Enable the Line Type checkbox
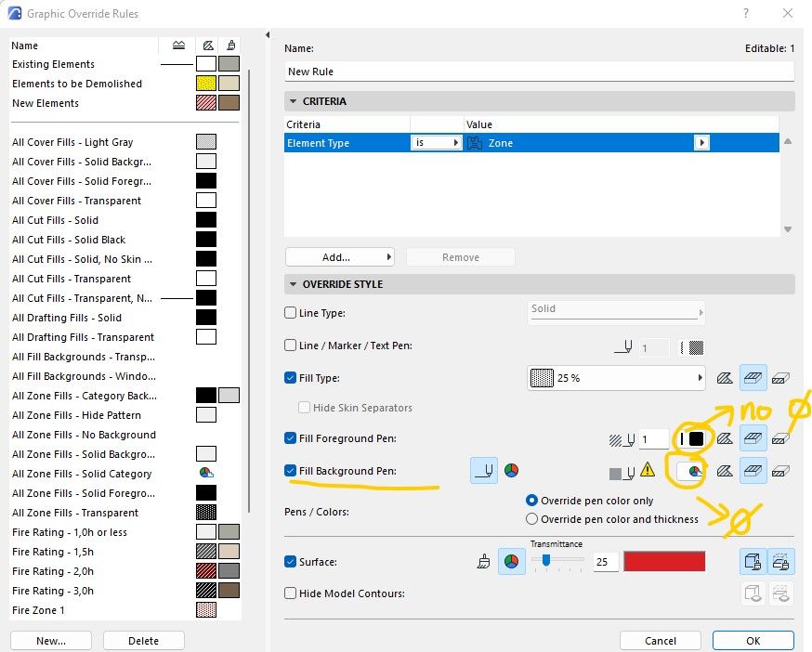The width and height of the screenshot is (812, 652). click(x=290, y=313)
